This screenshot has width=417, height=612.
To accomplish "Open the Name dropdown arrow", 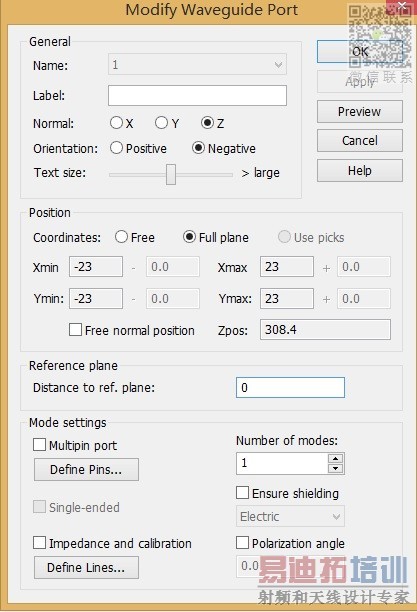I will click(x=278, y=64).
